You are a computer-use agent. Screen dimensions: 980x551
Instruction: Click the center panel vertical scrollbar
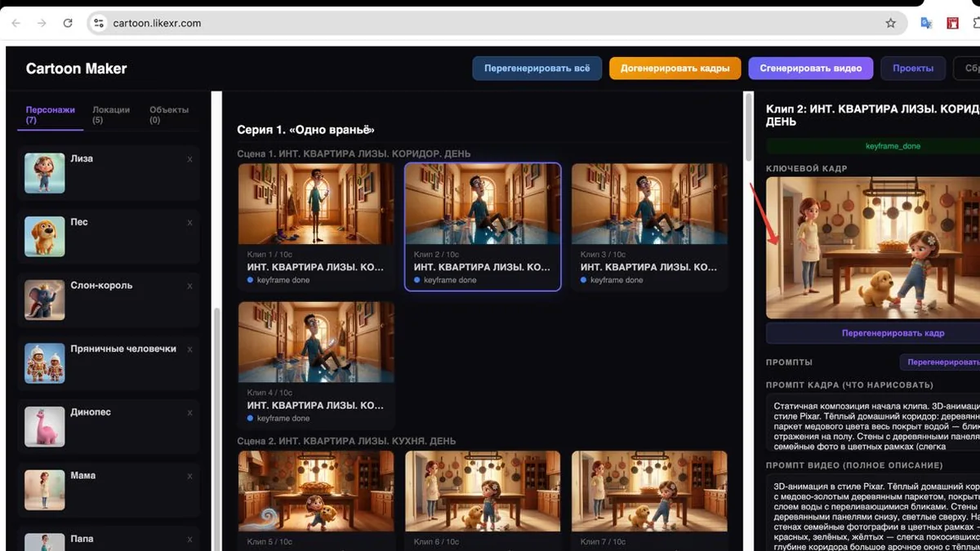747,127
